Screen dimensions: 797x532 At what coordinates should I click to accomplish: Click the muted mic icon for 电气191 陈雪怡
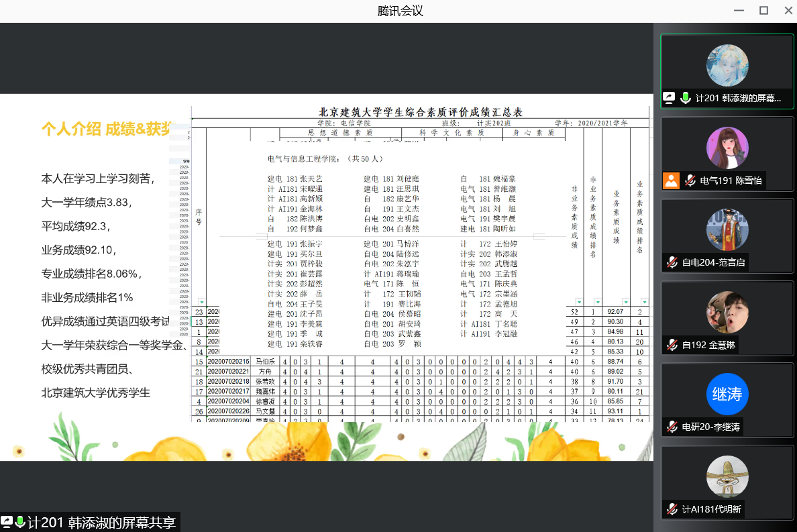tap(689, 180)
